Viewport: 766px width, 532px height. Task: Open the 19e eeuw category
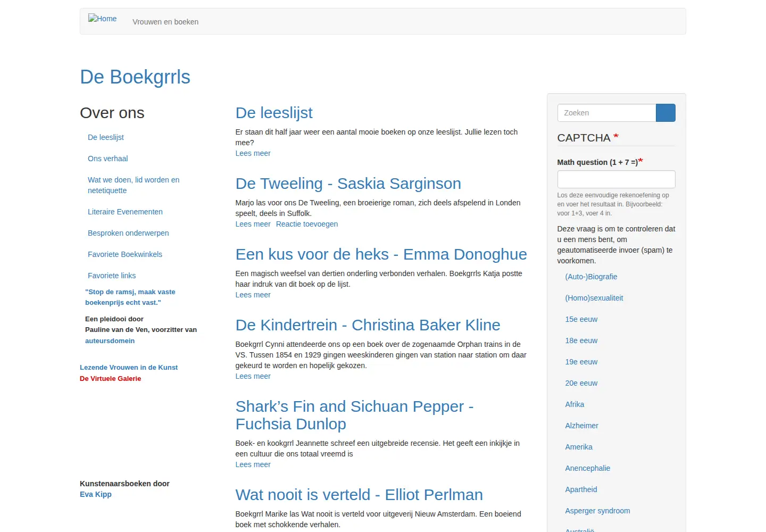click(581, 362)
